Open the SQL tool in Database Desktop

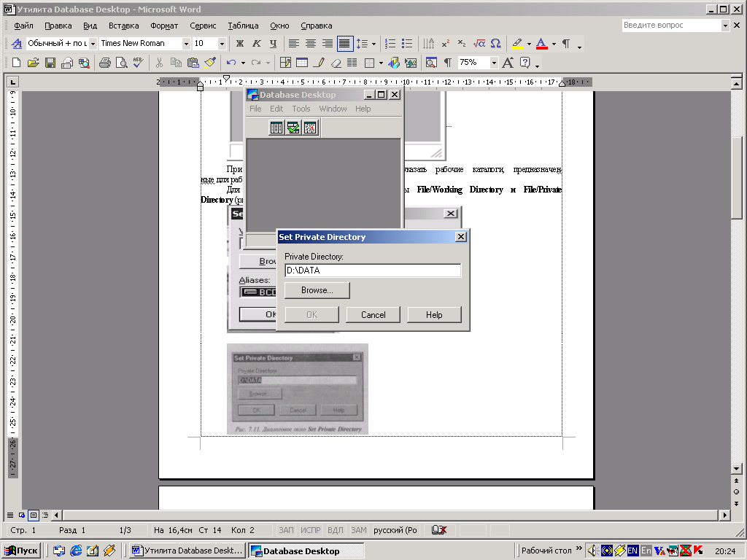click(310, 128)
